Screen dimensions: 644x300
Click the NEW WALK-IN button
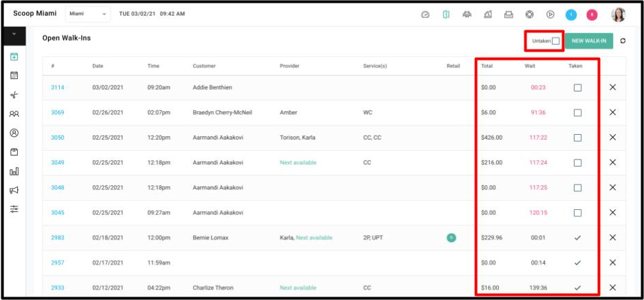(x=589, y=41)
